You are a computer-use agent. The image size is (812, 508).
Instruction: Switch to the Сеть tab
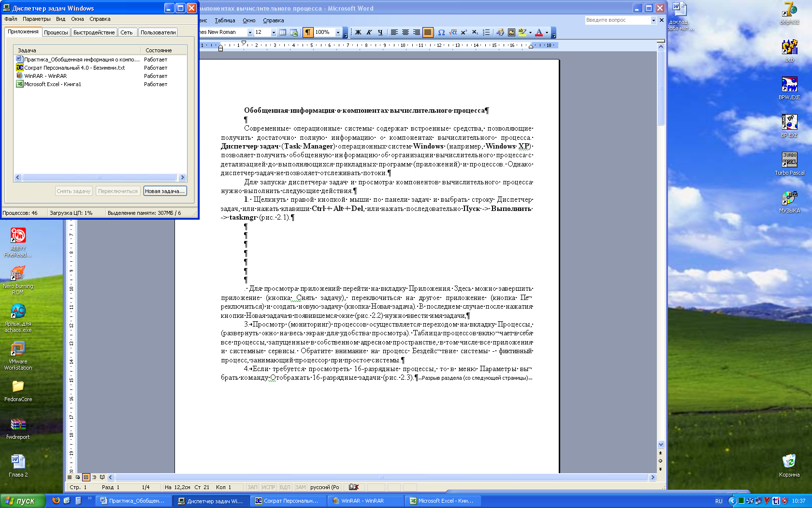click(127, 32)
